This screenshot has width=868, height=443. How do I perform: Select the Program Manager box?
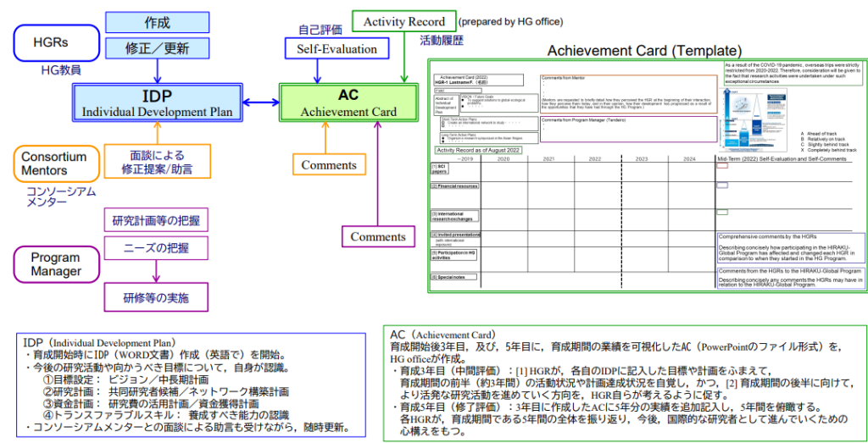coord(55,264)
